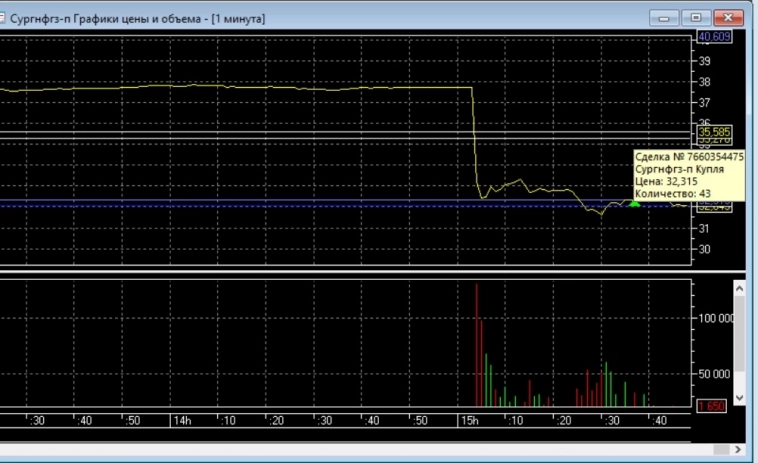Click the 100 000 volume axis label

[x=715, y=318]
